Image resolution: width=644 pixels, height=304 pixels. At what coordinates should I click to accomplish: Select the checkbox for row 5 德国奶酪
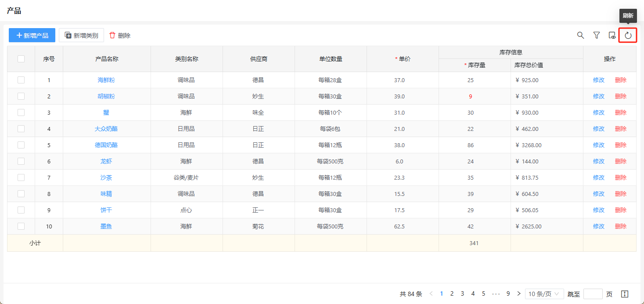[x=21, y=145]
